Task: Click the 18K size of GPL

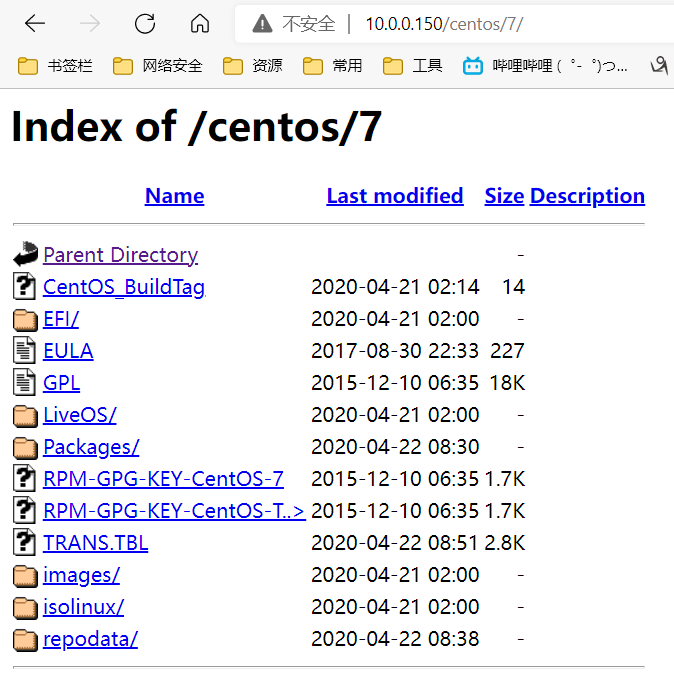Action: tap(507, 383)
